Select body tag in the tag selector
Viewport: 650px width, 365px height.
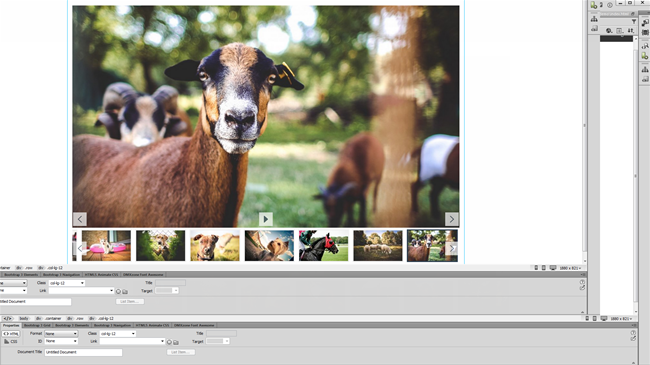coord(24,319)
